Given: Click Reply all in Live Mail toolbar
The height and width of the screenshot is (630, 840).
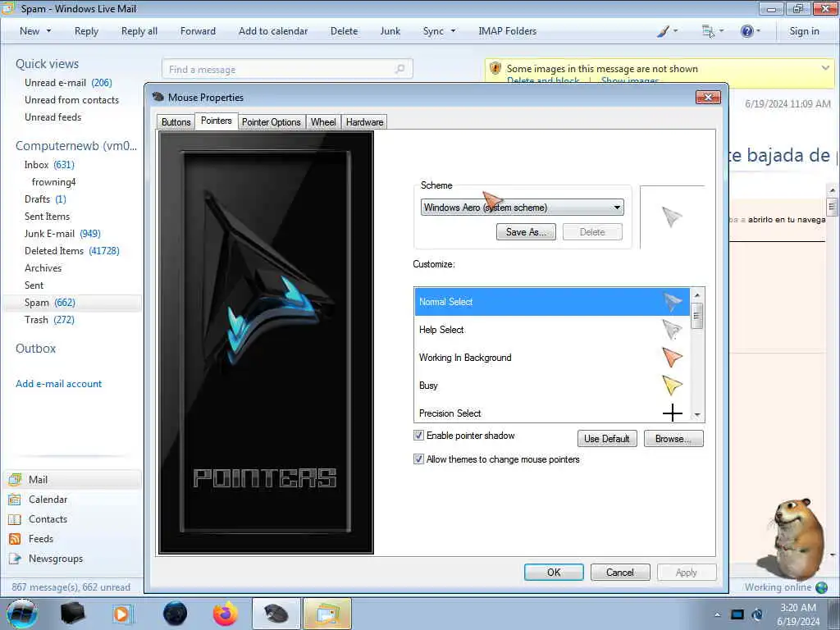Looking at the screenshot, I should coord(139,31).
